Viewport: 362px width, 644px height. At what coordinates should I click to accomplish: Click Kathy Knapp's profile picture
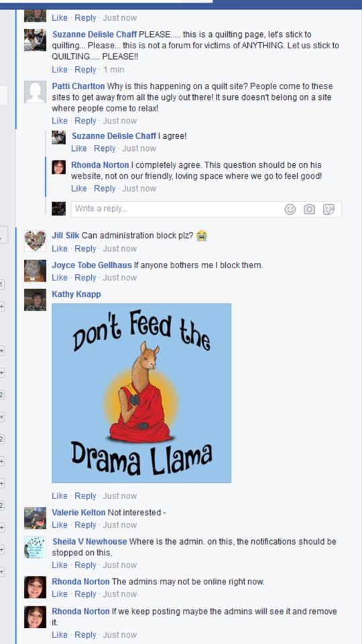click(35, 300)
